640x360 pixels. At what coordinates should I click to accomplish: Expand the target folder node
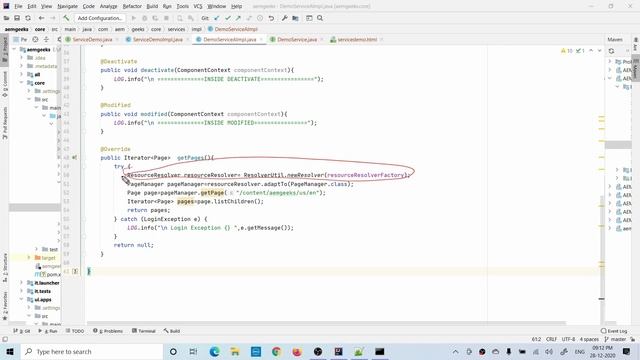[29, 258]
